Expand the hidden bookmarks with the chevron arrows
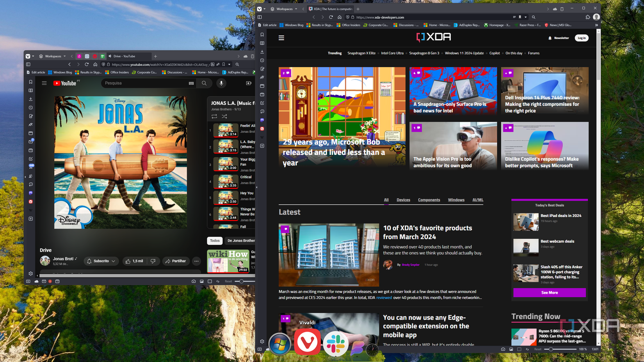This screenshot has width=644, height=362. [596, 25]
